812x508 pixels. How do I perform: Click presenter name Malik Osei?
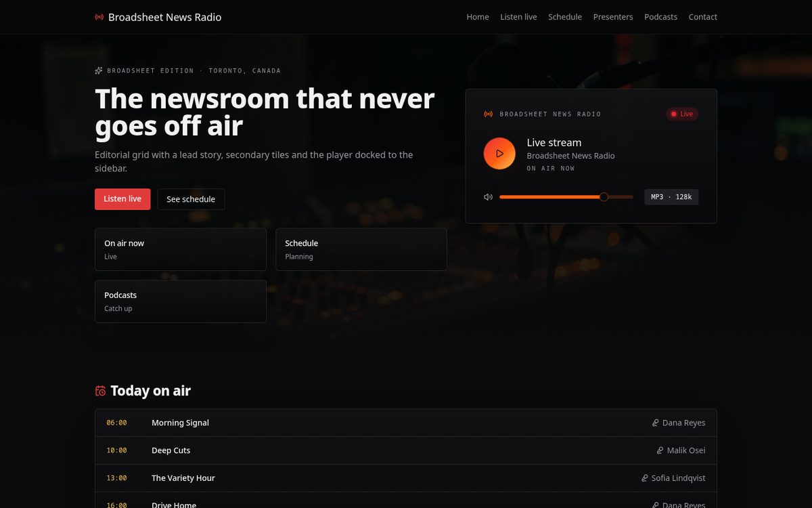[x=686, y=450]
